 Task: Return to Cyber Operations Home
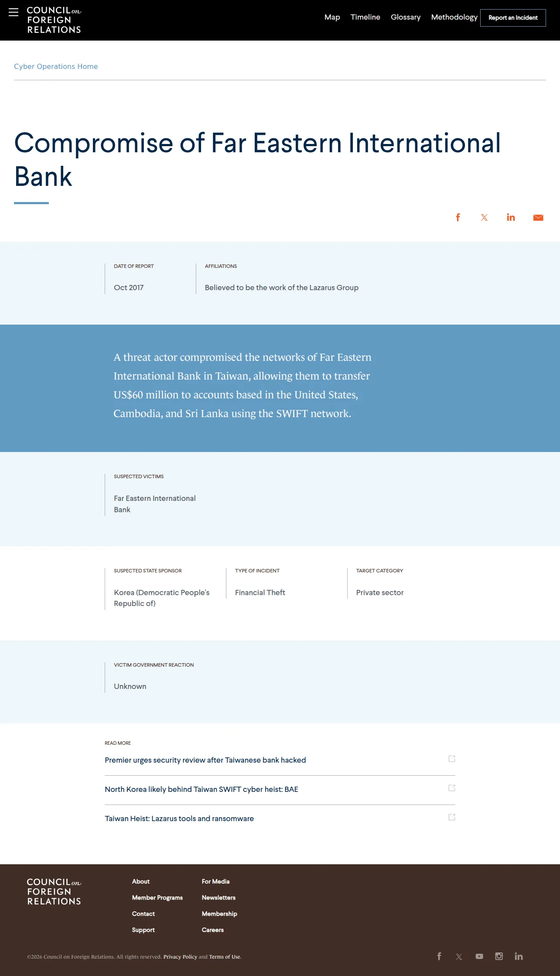(x=56, y=66)
